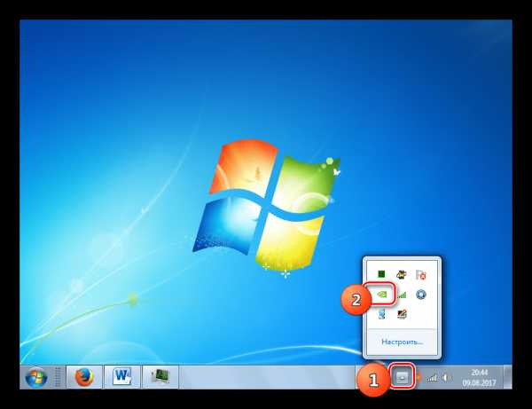532x409 pixels.
Task: Open the Настроить... link in tray popup
Action: pos(402,342)
